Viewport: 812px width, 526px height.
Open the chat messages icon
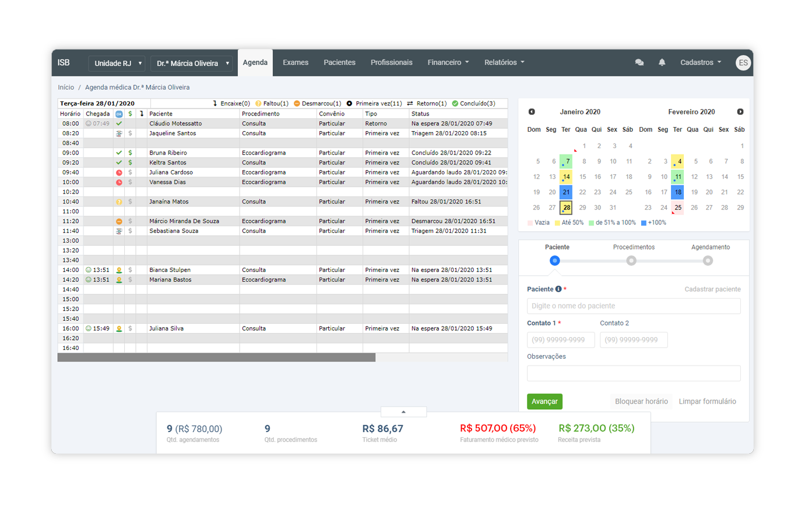[639, 62]
